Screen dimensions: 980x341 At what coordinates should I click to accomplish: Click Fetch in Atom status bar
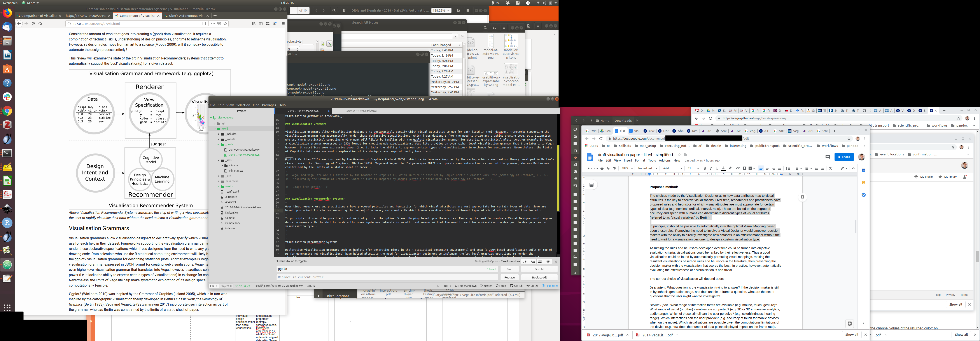[x=501, y=286]
